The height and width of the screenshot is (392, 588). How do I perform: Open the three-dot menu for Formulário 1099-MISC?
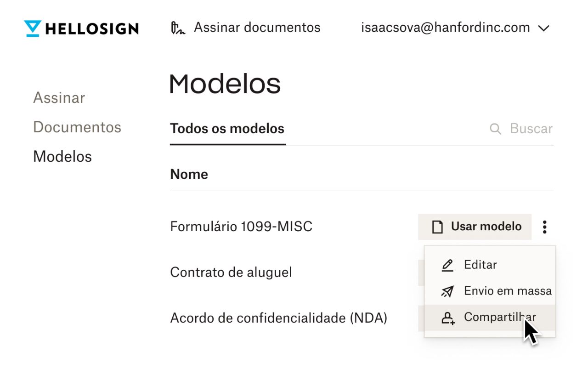click(x=544, y=227)
